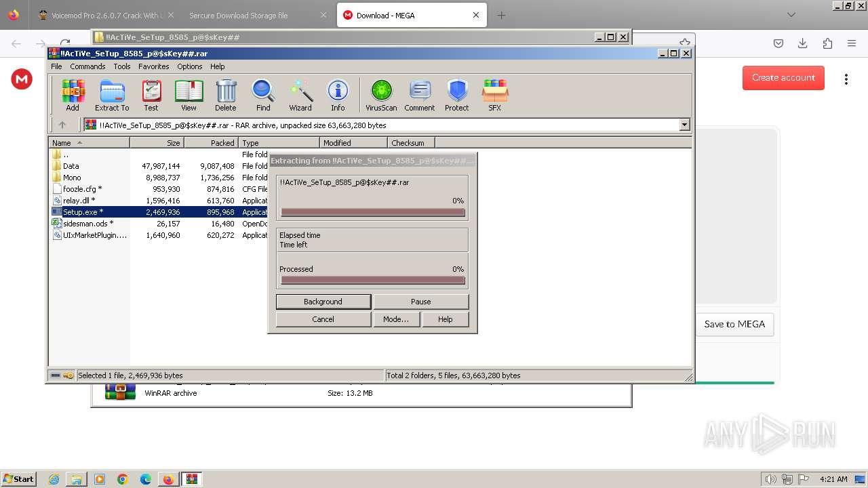Sort by the Size column header
This screenshot has width=868, height=488.
click(x=157, y=142)
